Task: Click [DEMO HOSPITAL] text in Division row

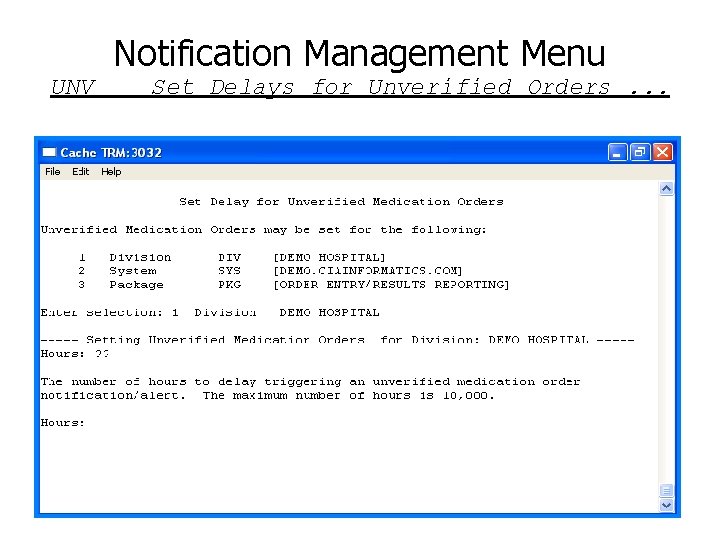Action: click(329, 257)
